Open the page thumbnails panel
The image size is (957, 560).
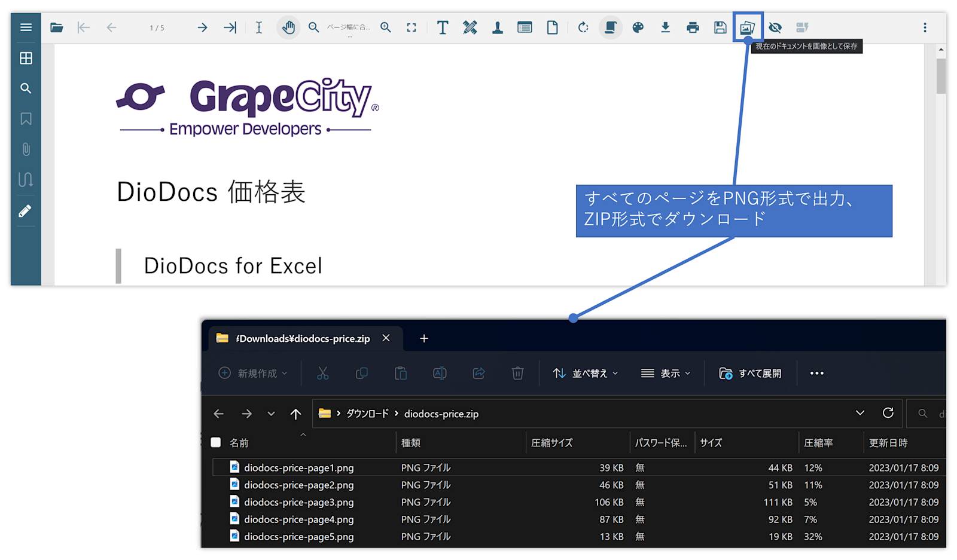point(26,58)
